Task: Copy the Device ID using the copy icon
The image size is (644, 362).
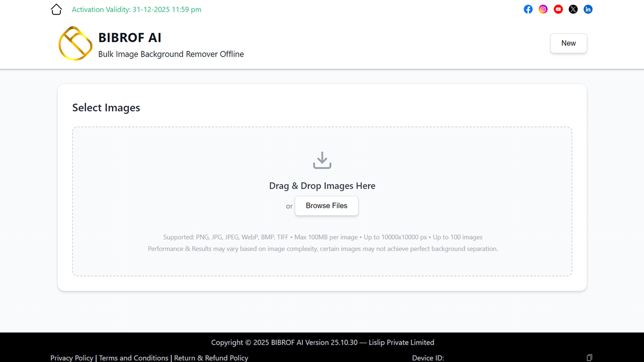Action: tap(589, 357)
